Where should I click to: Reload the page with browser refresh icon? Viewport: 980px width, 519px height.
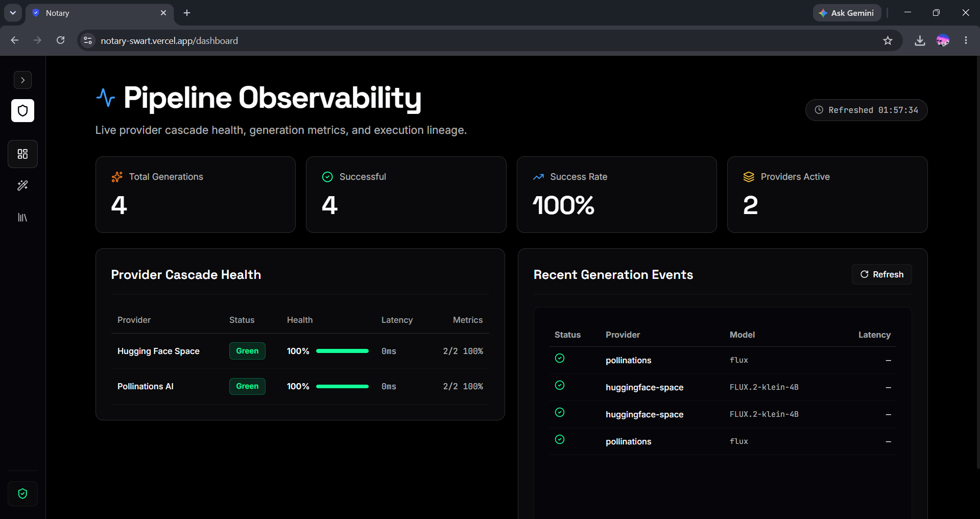(x=60, y=40)
